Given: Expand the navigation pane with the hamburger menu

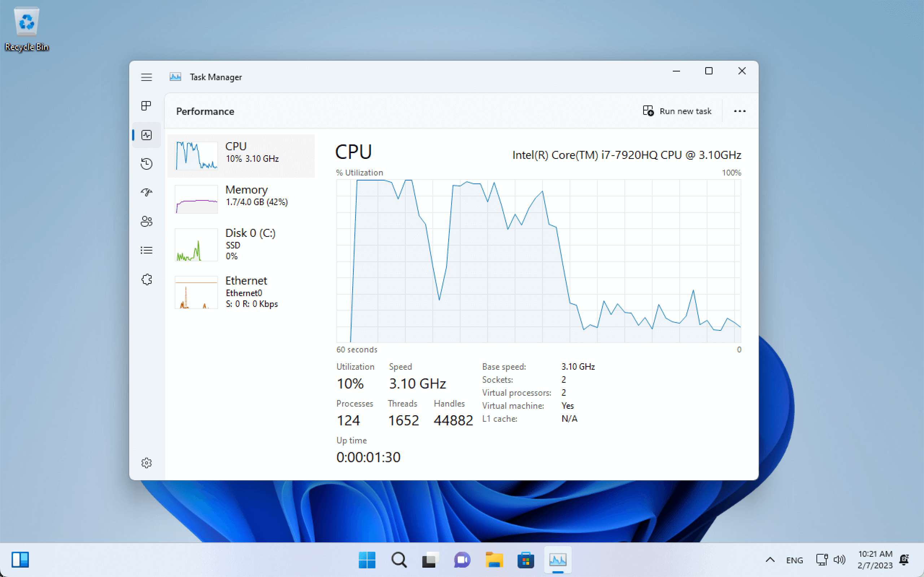Looking at the screenshot, I should coord(147,77).
